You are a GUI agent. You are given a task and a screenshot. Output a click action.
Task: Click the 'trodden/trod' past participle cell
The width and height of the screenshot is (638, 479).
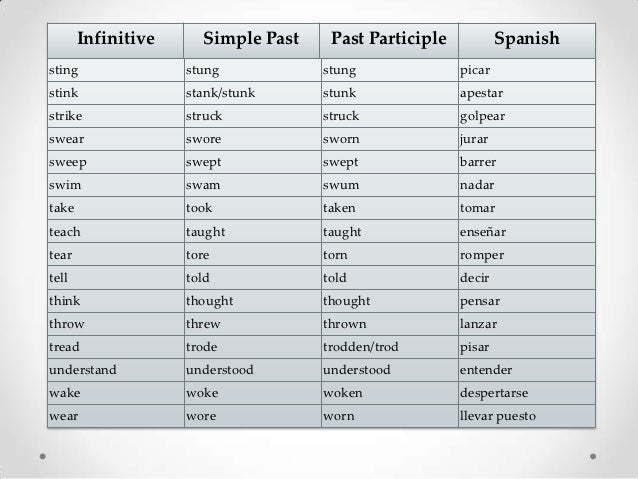click(x=390, y=347)
